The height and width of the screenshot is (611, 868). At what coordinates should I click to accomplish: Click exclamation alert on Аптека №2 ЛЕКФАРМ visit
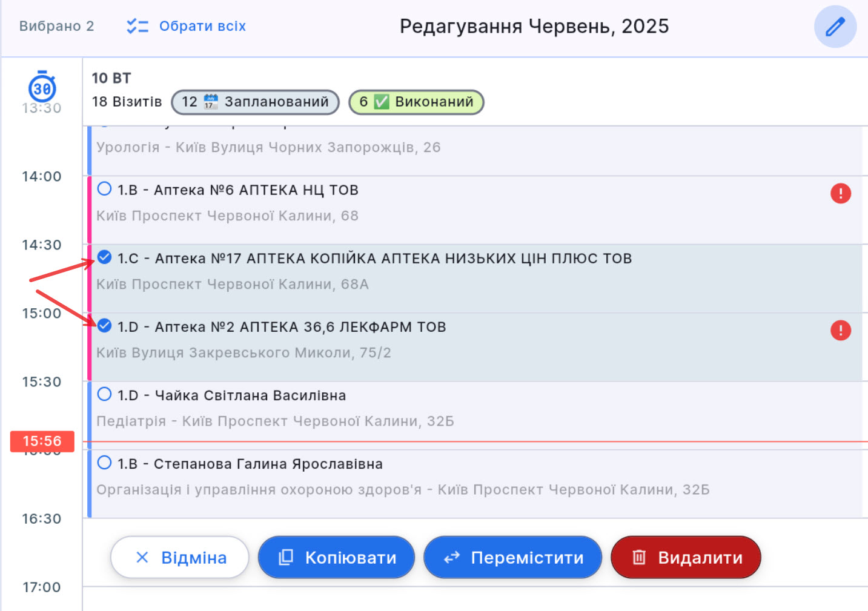tap(840, 330)
